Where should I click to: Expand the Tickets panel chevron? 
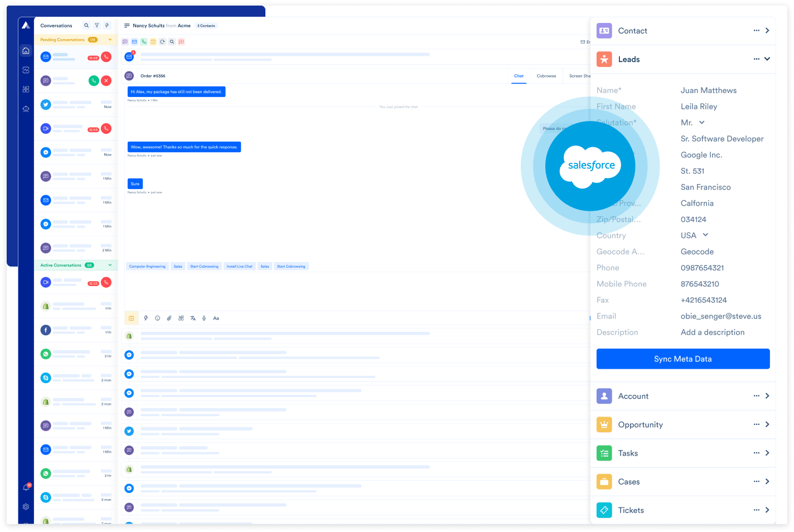click(767, 510)
